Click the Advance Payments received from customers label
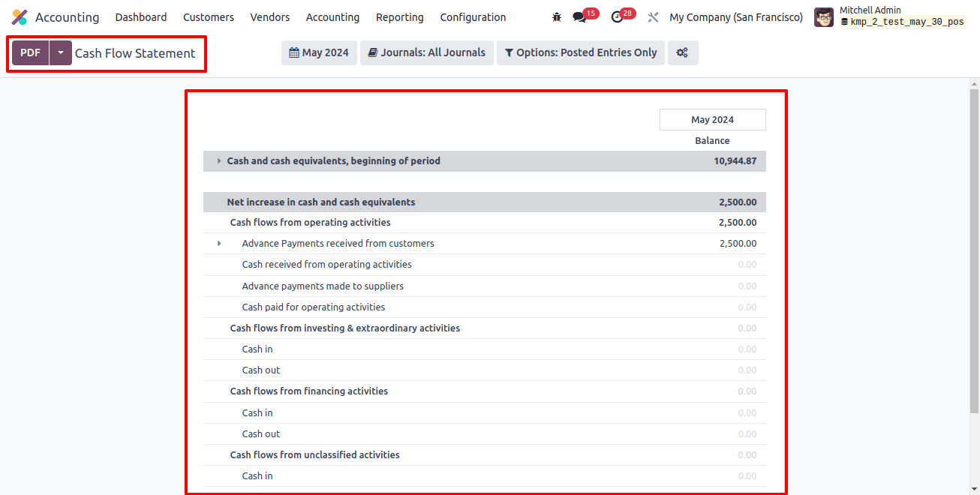 click(338, 244)
